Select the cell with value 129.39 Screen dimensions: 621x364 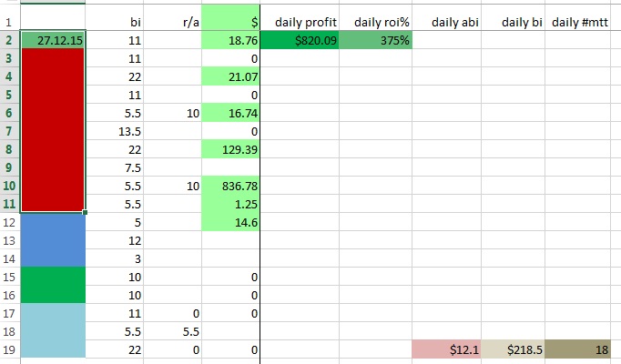(230, 149)
